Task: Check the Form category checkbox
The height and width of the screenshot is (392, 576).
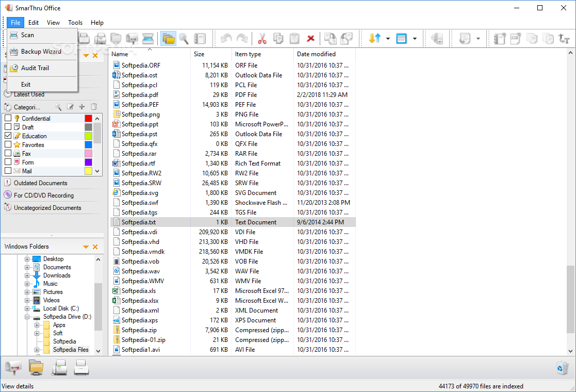Action: (x=8, y=162)
